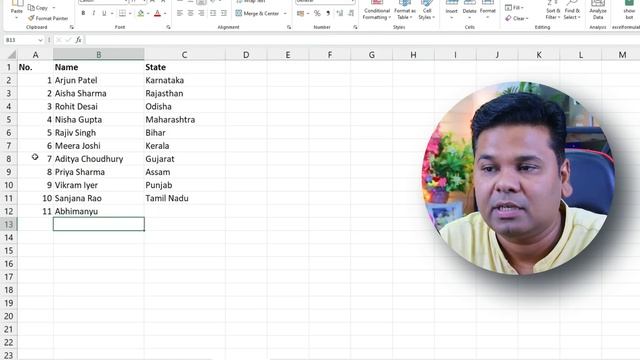The height and width of the screenshot is (360, 640).
Task: Select the Vikram Iyer cell
Action: tap(98, 185)
